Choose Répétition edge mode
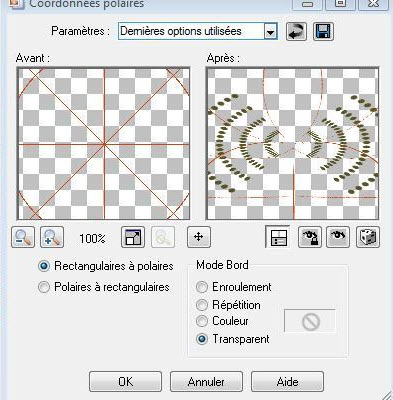Viewport: 393px width, 400px height. pos(228,305)
